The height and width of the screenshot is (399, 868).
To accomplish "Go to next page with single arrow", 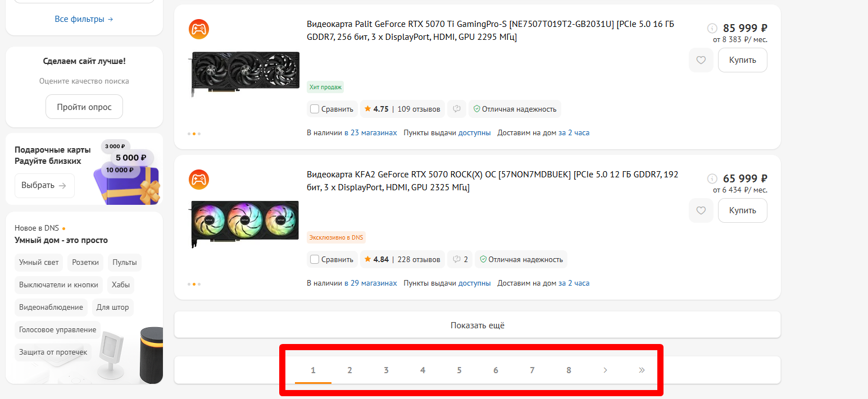I will coord(605,370).
